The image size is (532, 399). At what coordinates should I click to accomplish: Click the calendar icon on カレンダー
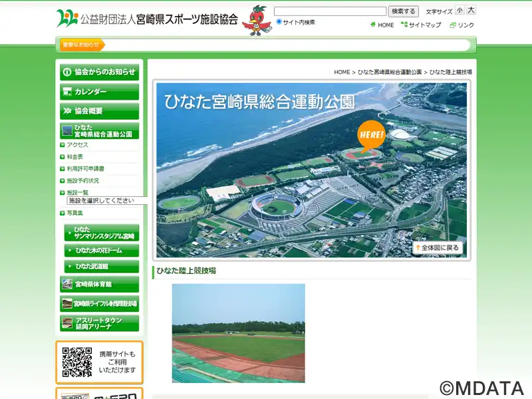[67, 92]
